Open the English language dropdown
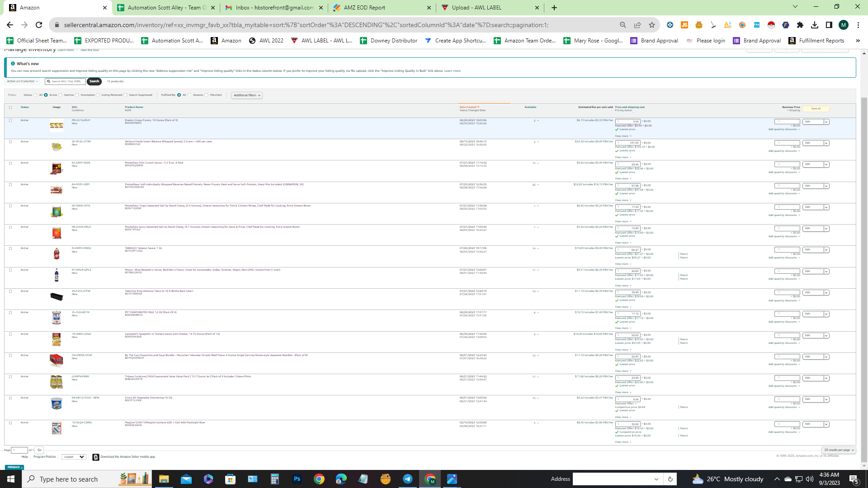 click(x=74, y=457)
